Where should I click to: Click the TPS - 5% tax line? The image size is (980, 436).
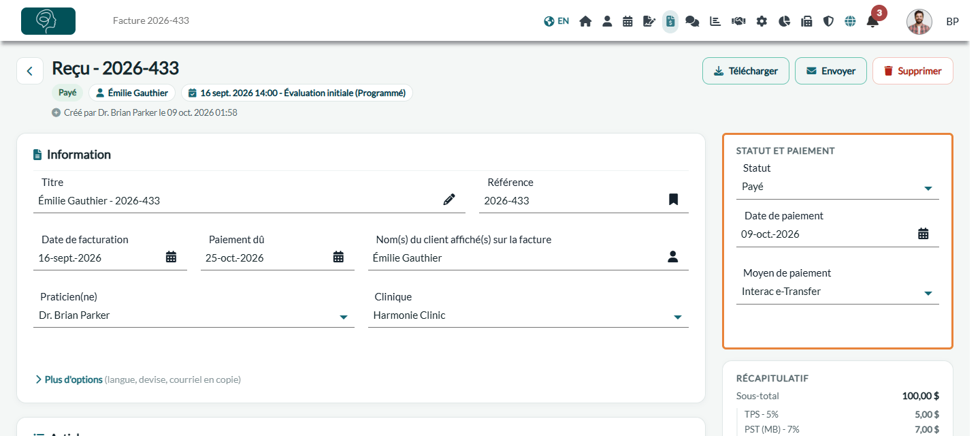841,414
